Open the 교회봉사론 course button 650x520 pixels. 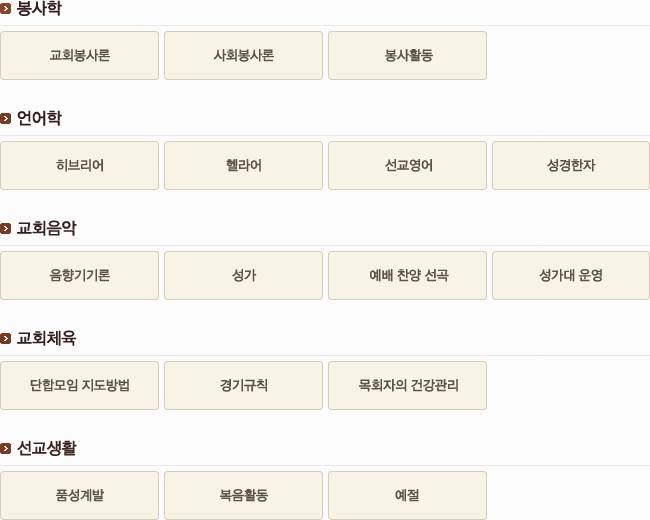point(80,56)
